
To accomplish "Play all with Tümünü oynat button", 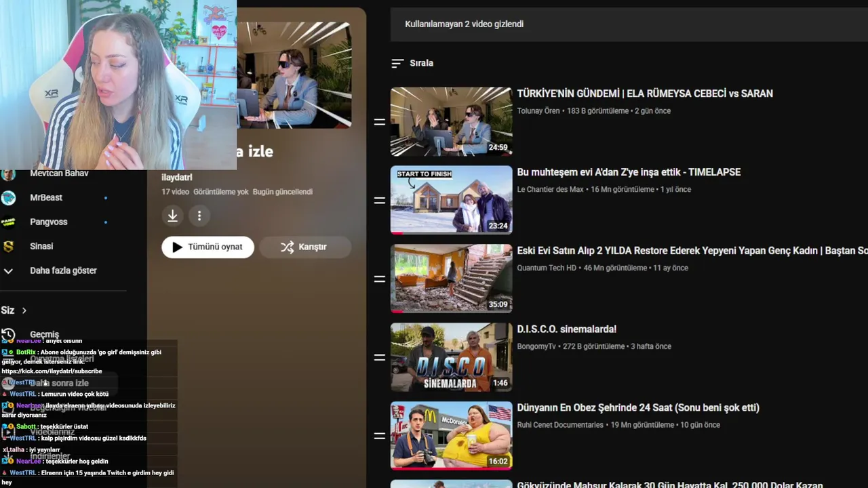I will [x=208, y=247].
